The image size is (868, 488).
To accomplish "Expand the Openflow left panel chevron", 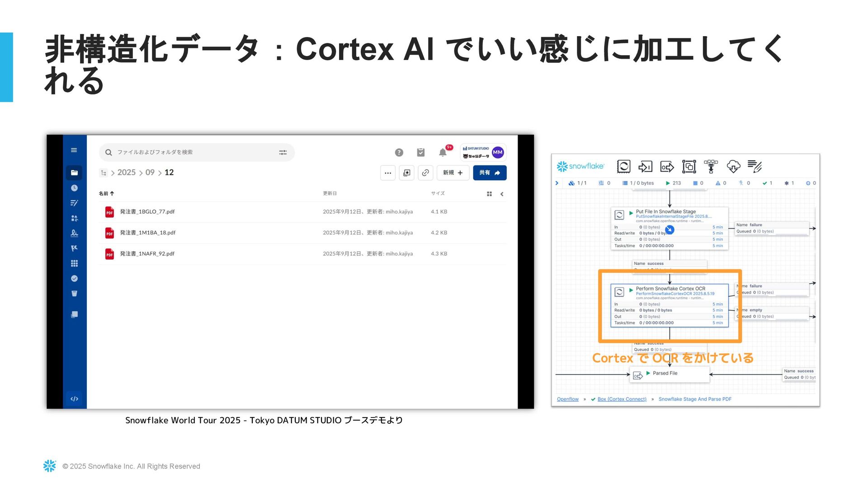I will coord(557,183).
